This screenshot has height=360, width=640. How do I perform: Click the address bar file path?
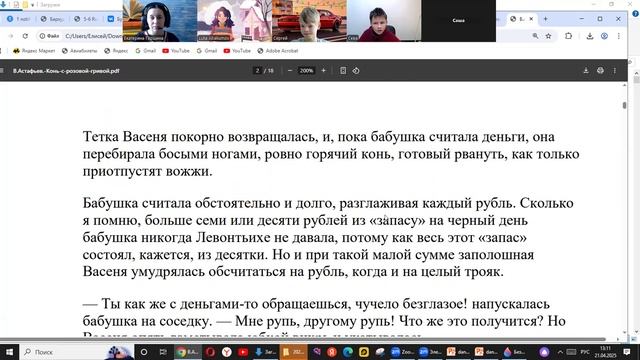click(x=93, y=36)
